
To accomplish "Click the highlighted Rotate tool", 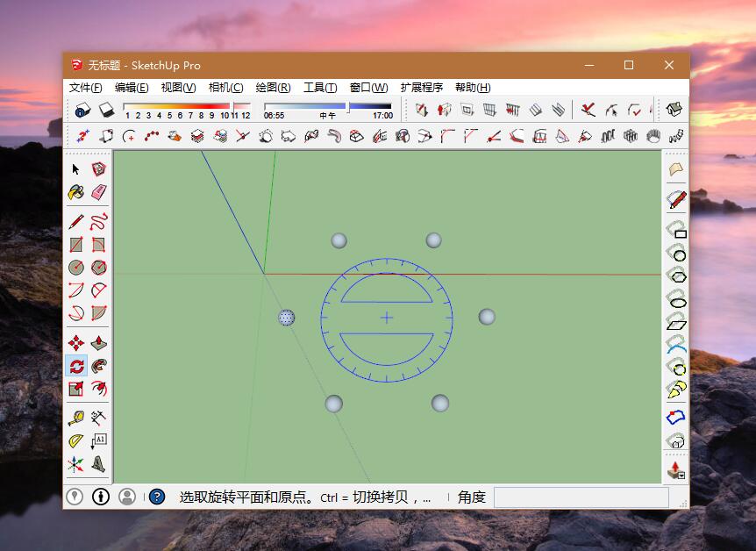I will tap(76, 366).
